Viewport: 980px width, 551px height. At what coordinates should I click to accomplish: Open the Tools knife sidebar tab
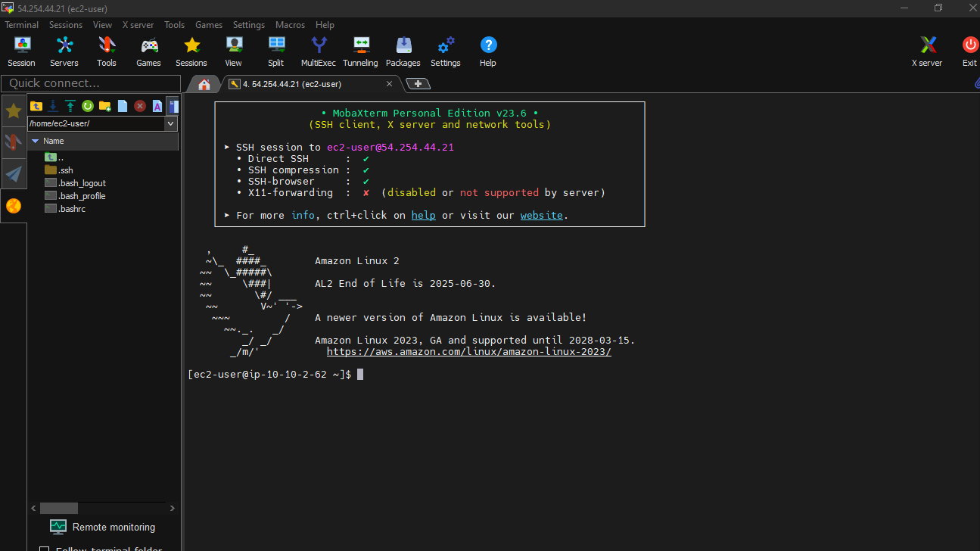point(14,142)
